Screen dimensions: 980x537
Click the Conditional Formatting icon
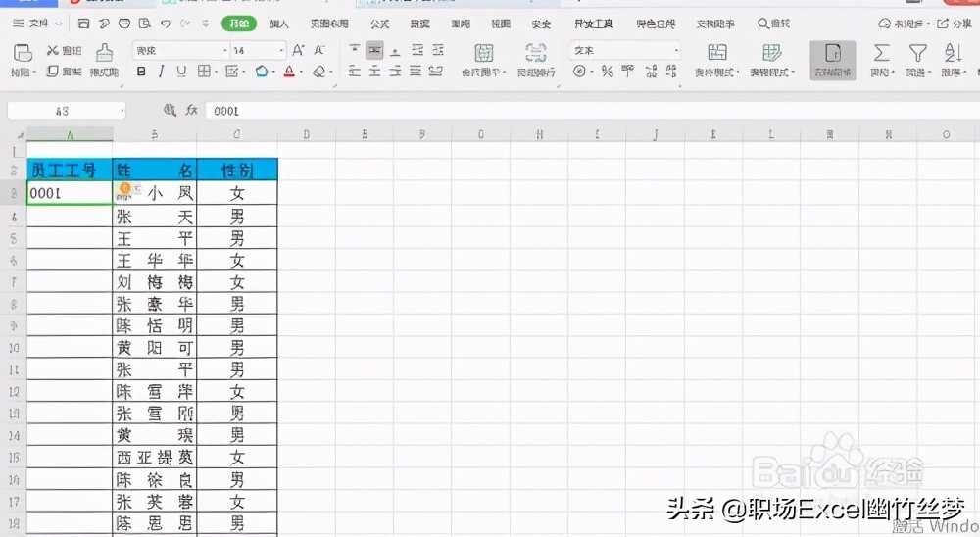[x=717, y=53]
